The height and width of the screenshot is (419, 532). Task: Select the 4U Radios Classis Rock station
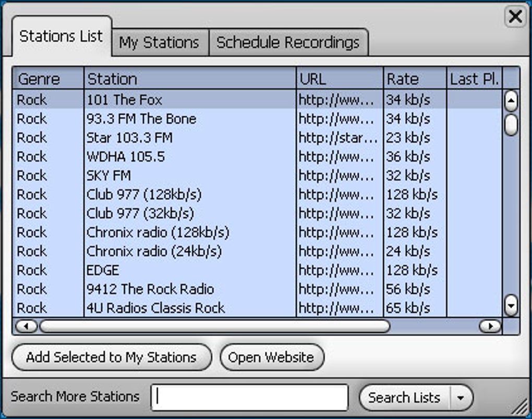point(257,308)
